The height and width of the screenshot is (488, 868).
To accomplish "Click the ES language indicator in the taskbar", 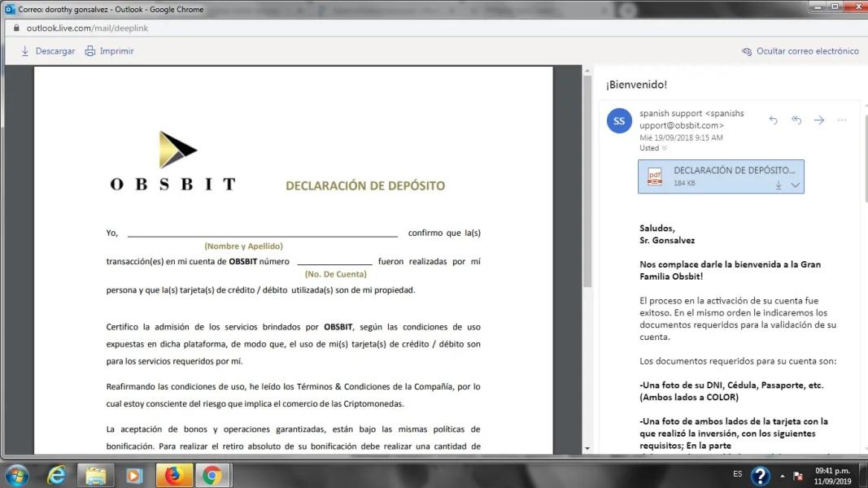I will click(737, 473).
